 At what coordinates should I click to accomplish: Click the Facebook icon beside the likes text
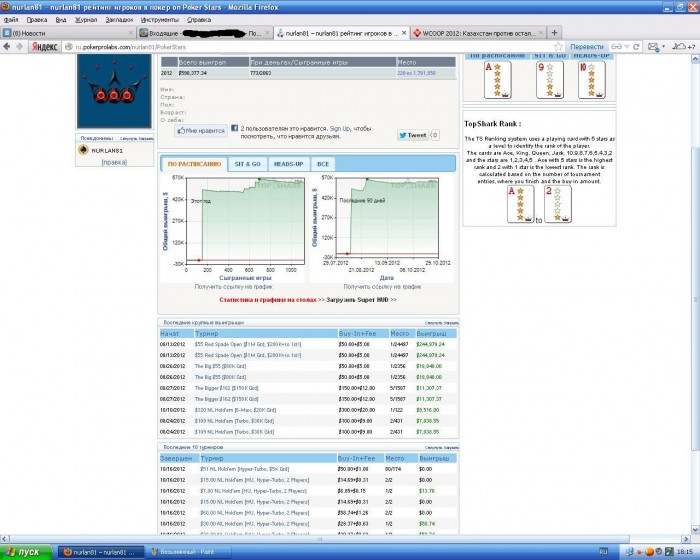tap(234, 129)
